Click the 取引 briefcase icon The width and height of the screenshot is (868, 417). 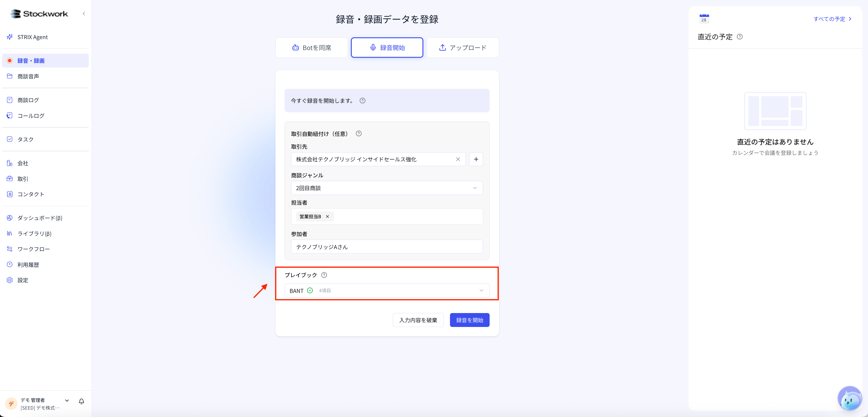[x=10, y=179]
